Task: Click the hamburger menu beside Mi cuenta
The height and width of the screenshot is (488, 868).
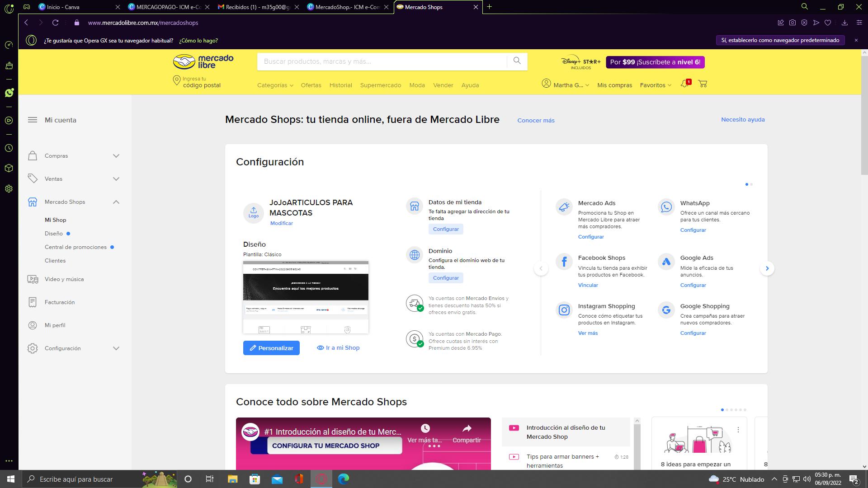Action: [33, 120]
